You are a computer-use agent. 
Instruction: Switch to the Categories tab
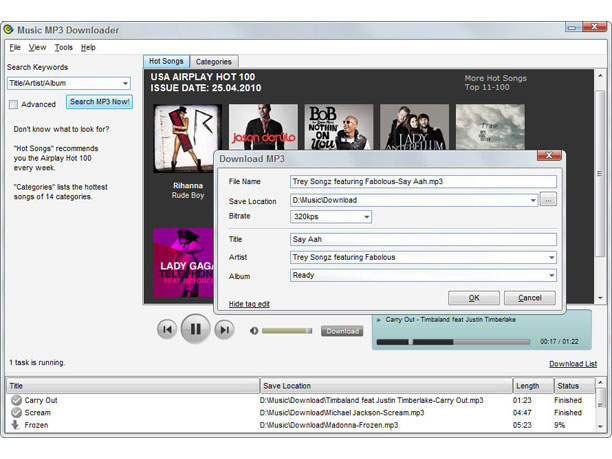pyautogui.click(x=213, y=62)
